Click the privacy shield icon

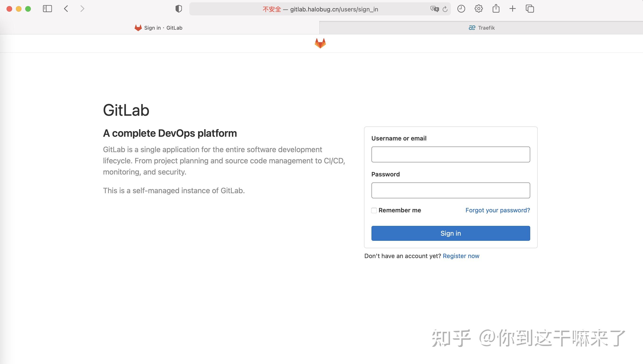tap(178, 8)
